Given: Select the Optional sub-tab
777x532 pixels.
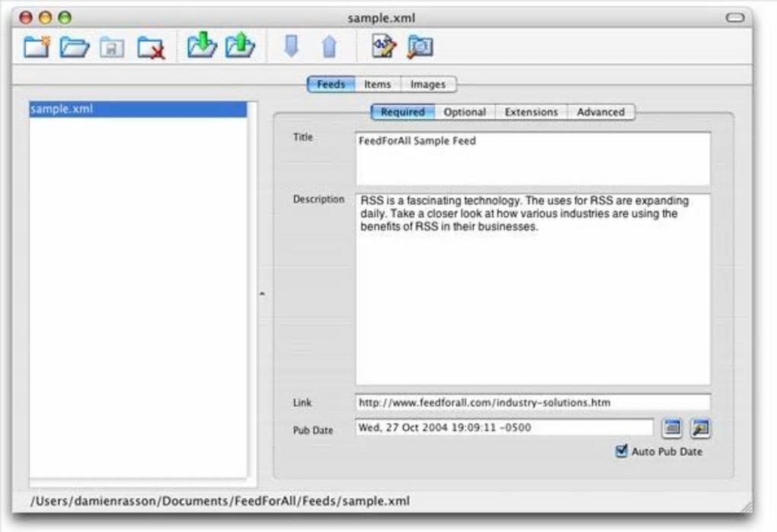Looking at the screenshot, I should (x=465, y=112).
